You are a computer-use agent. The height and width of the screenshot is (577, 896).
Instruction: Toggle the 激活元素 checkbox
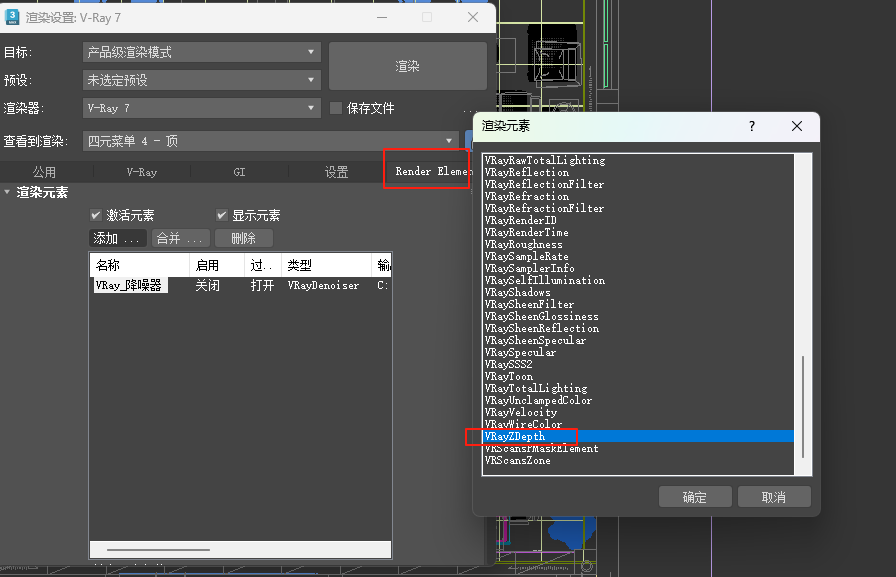tap(96, 215)
